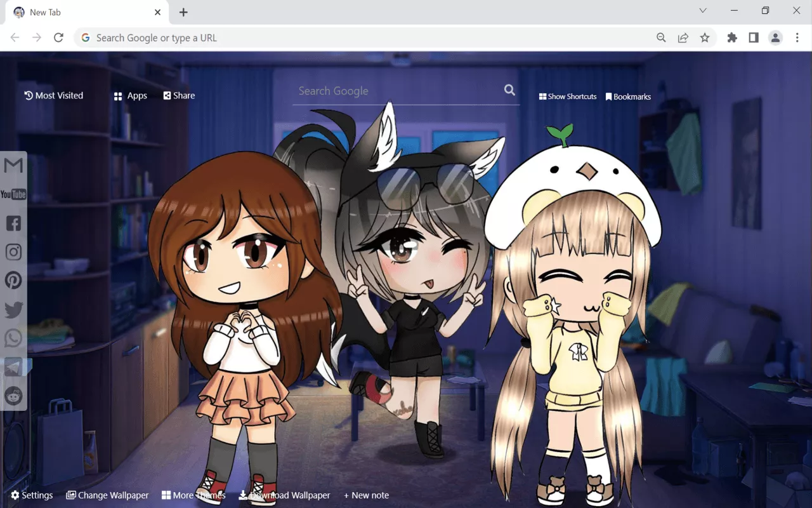Image resolution: width=812 pixels, height=508 pixels.
Task: Open Facebook sidebar shortcut
Action: click(x=13, y=223)
